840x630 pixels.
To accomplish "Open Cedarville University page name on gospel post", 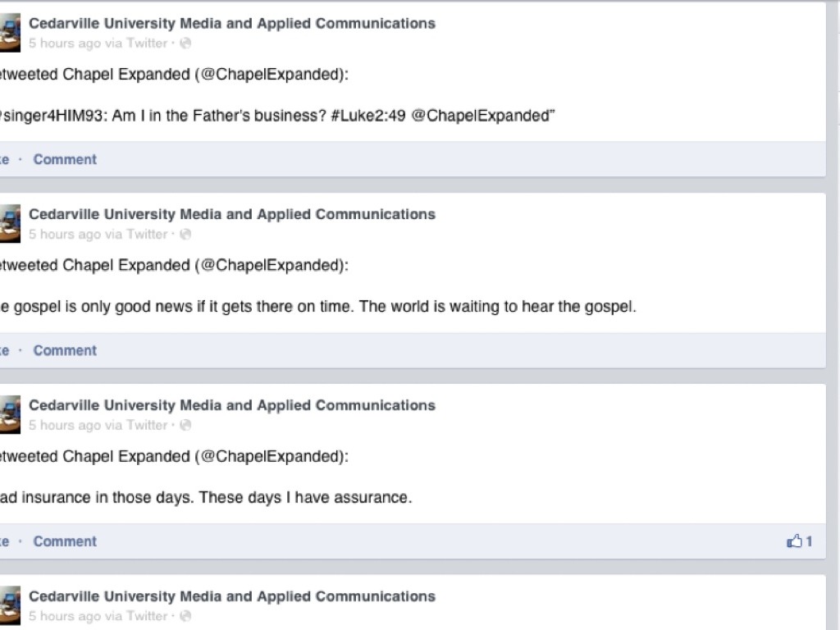I will point(232,215).
